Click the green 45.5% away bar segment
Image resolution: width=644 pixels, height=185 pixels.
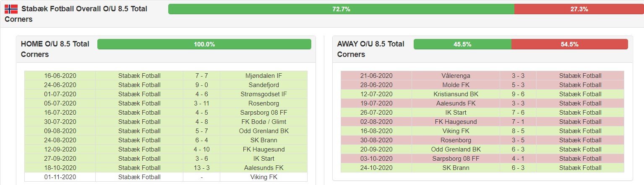click(462, 44)
